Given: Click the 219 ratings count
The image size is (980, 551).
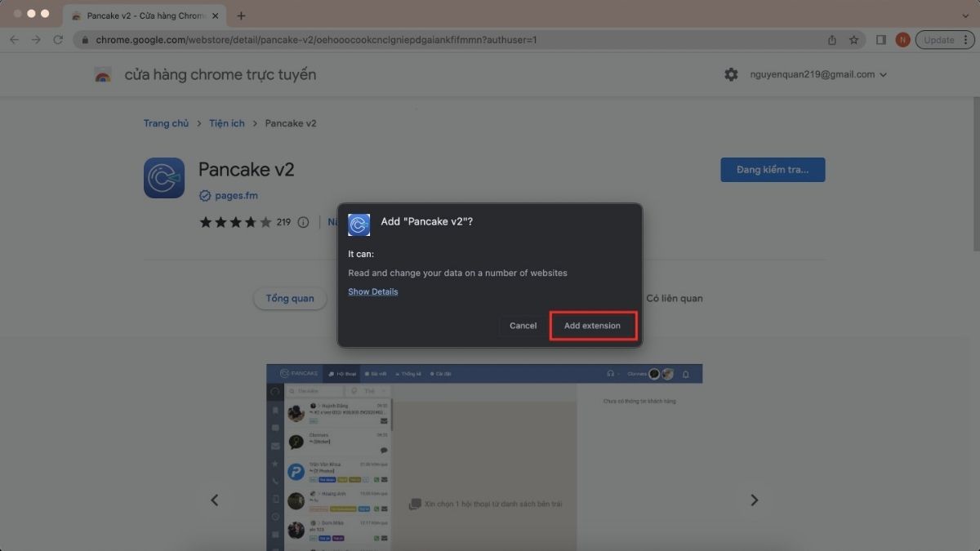Looking at the screenshot, I should point(283,222).
